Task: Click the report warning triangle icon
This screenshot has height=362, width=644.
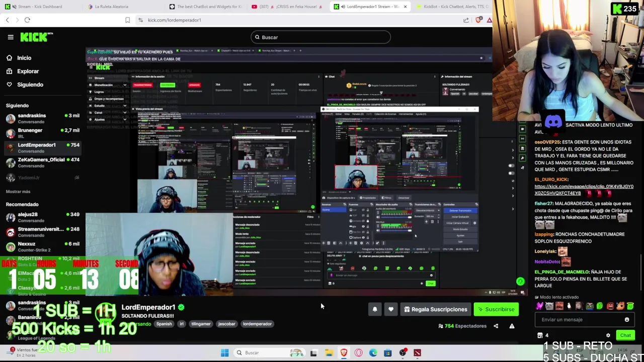Action: (x=512, y=326)
